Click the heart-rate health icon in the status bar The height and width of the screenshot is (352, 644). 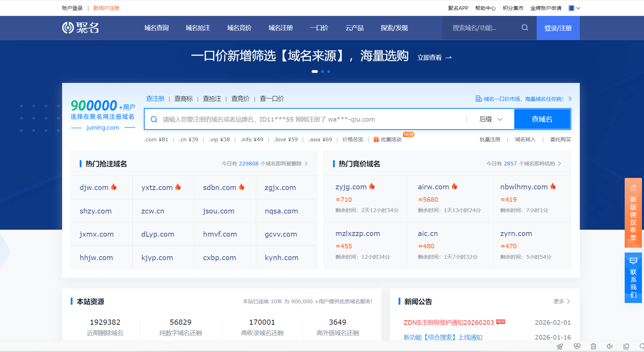coord(577,346)
